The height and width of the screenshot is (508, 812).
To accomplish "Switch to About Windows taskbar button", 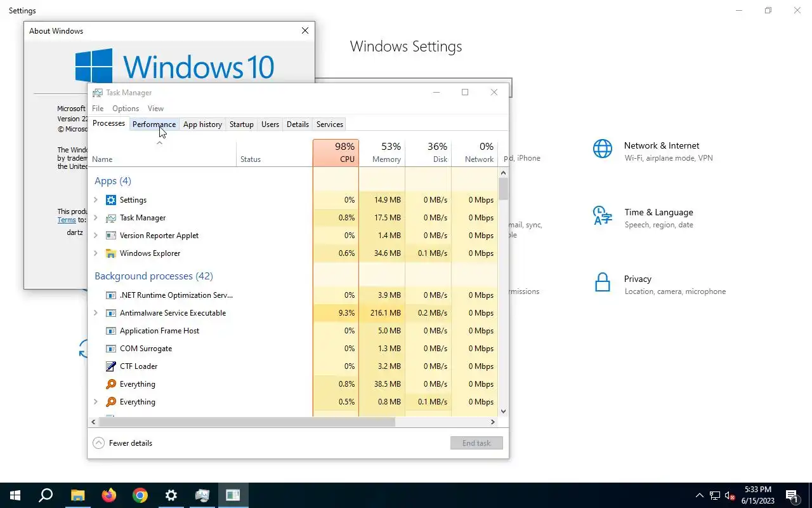I will (x=233, y=495).
